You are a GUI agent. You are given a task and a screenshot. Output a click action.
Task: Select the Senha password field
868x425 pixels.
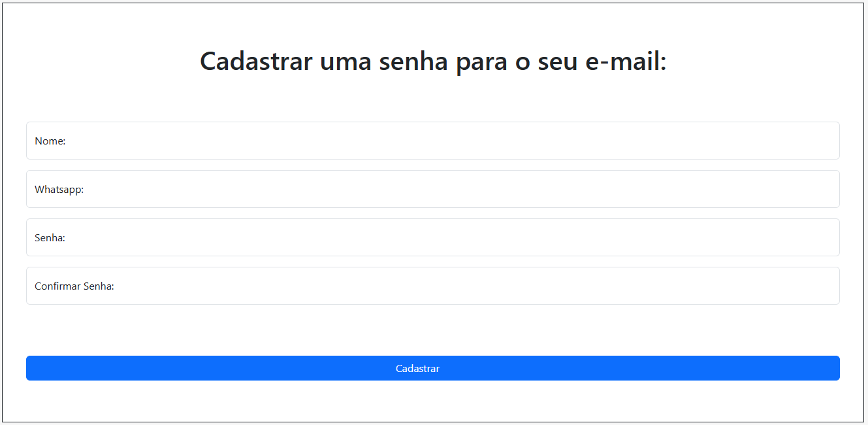[432, 237]
